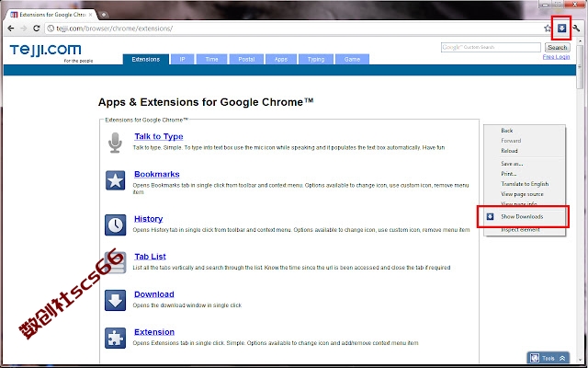Open the Bookmarks extension link
Image resolution: width=588 pixels, height=368 pixels.
tap(157, 174)
